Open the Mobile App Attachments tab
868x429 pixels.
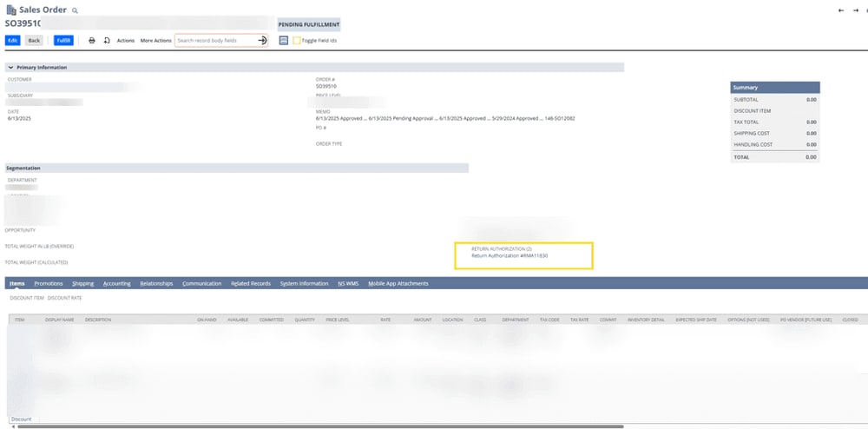click(x=398, y=283)
